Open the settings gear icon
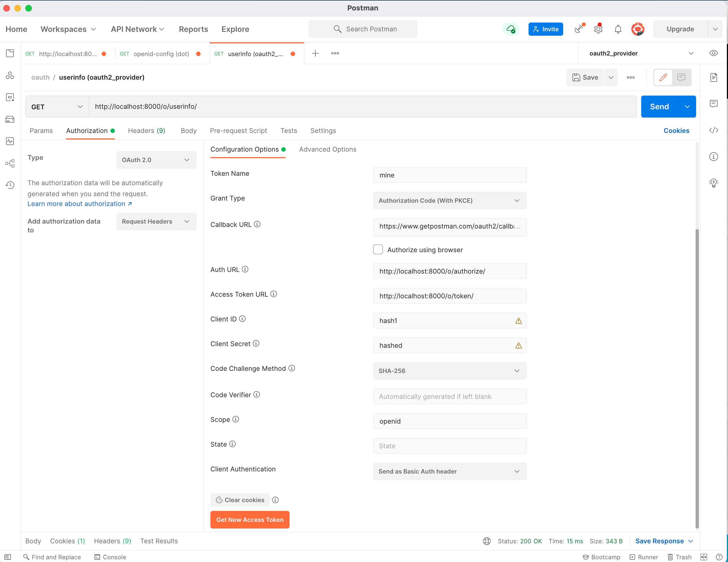The height and width of the screenshot is (562, 728). tap(598, 29)
